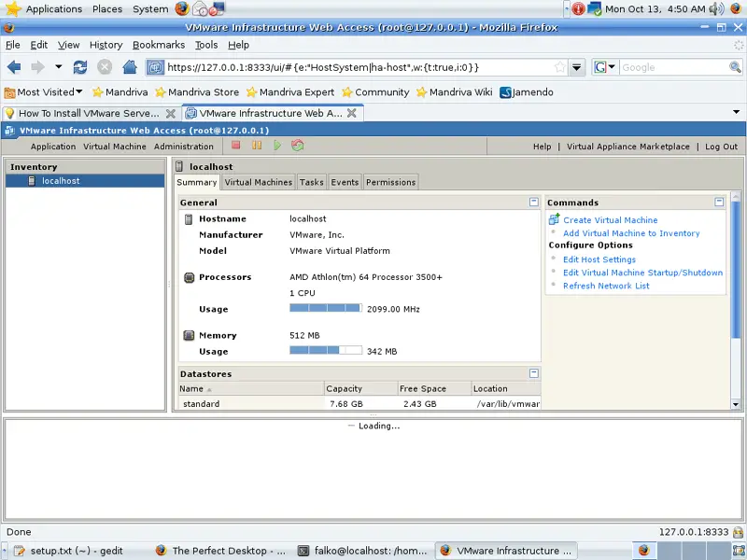Open the Application menu in VMware toolbar

coord(53,147)
